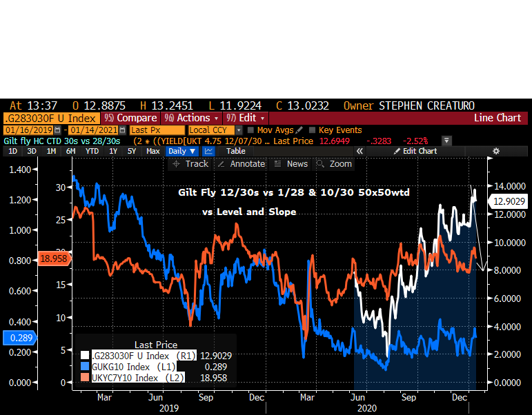The image size is (532, 415).
Task: Select the Max time range
Action: (152, 151)
